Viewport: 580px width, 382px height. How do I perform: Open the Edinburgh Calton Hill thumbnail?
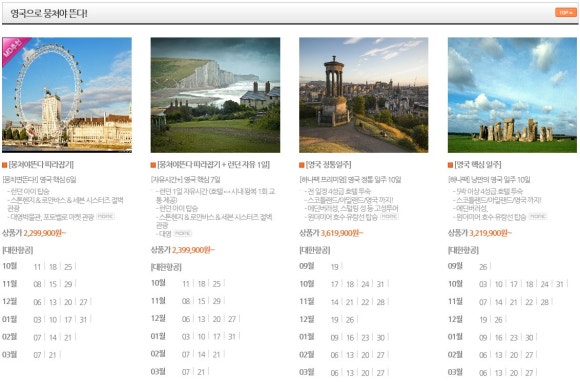(364, 95)
